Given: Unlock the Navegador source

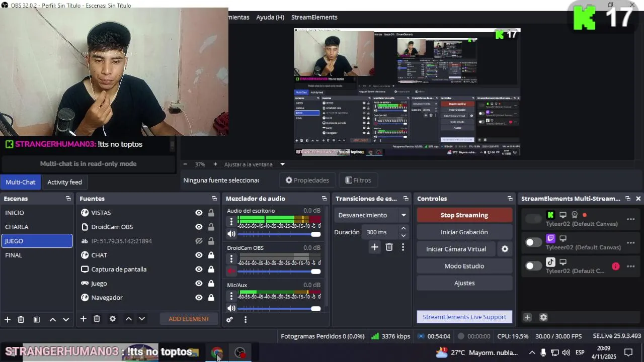Looking at the screenshot, I should pos(211,297).
